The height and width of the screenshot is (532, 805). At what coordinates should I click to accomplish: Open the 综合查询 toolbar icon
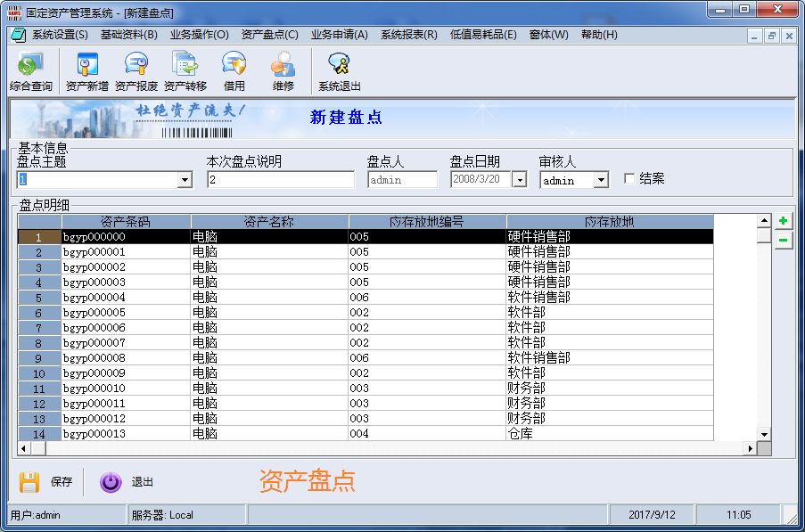(x=30, y=71)
